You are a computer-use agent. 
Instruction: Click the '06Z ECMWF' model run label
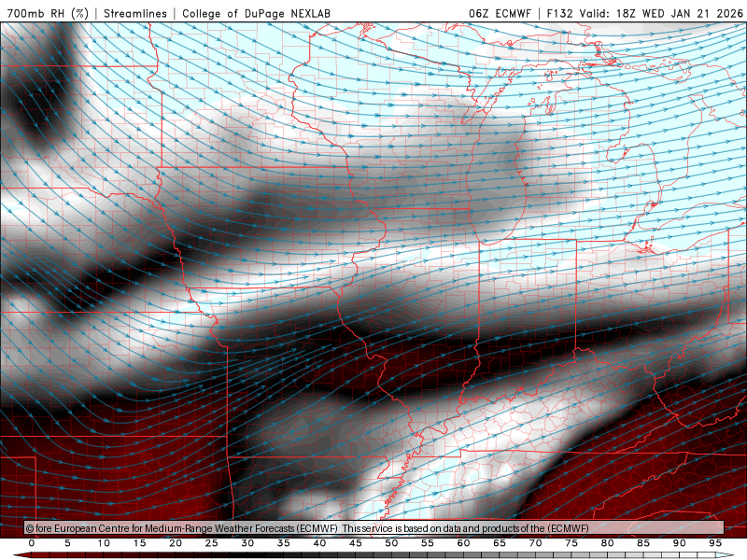[500, 13]
